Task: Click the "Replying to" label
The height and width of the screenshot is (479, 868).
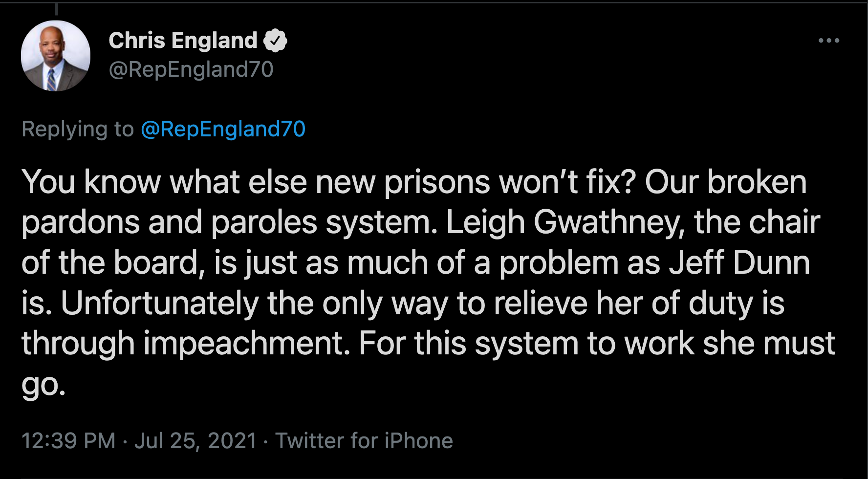Action: (x=78, y=129)
